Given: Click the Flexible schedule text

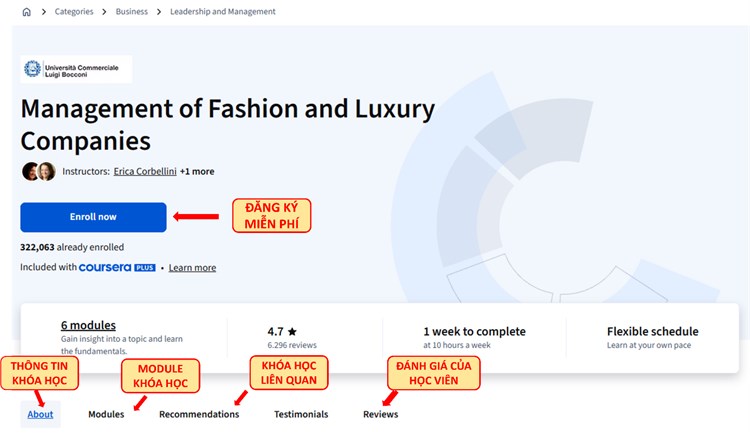Looking at the screenshot, I should 652,331.
